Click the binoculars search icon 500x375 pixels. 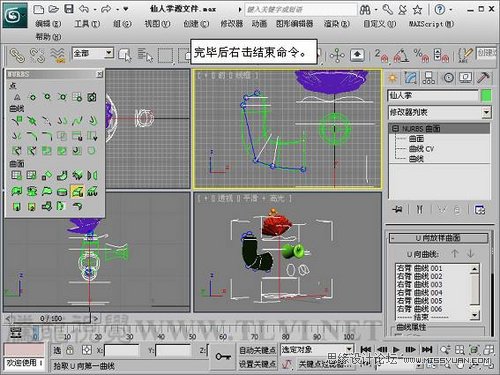365,10
